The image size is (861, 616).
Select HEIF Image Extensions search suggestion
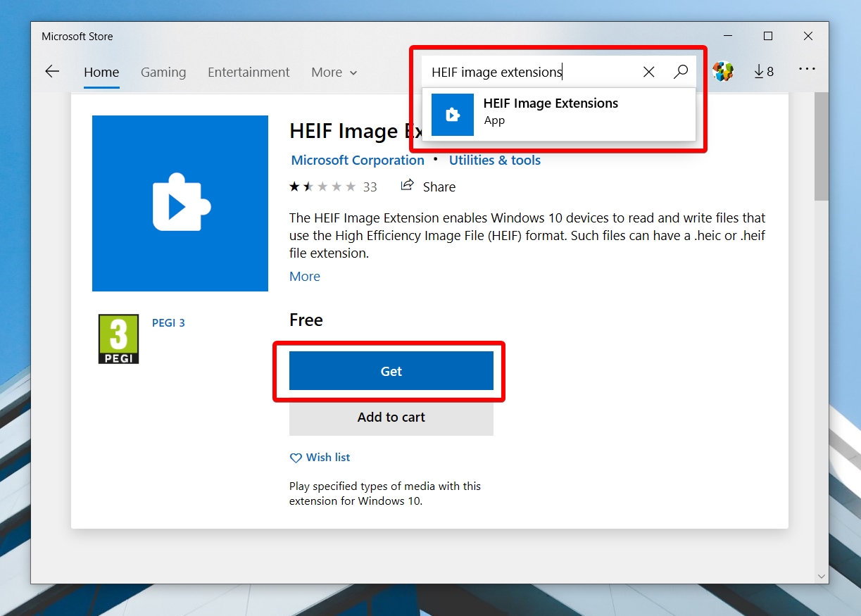click(559, 114)
